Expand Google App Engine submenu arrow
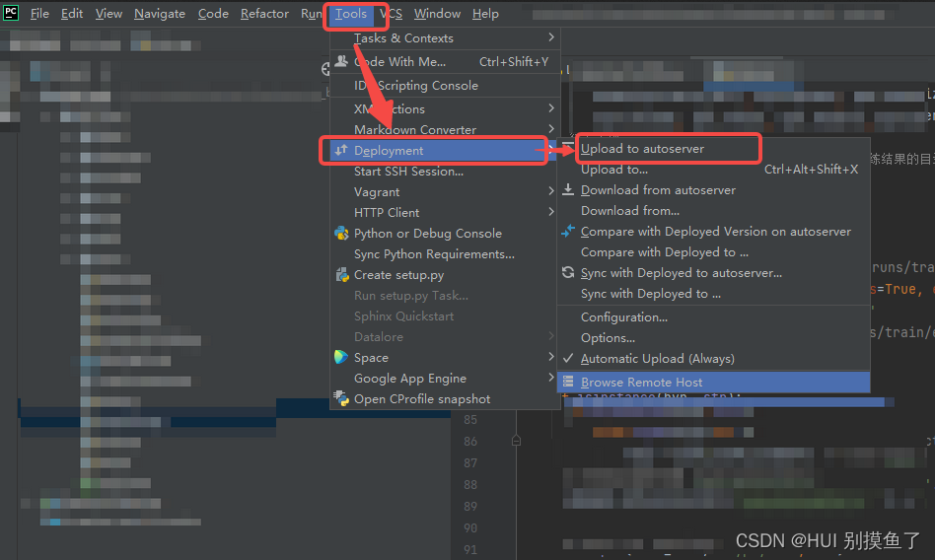Screen dimensions: 935x560 (x=551, y=378)
